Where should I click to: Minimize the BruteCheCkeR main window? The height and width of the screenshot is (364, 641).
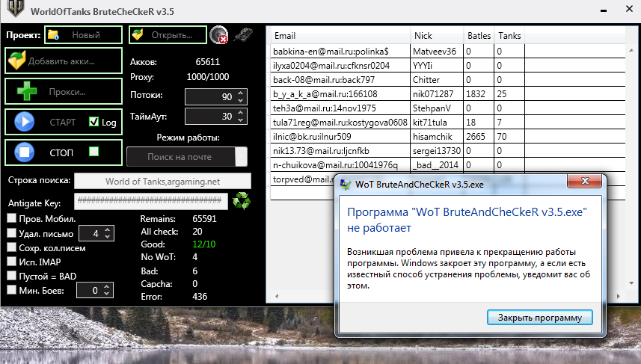(604, 10)
